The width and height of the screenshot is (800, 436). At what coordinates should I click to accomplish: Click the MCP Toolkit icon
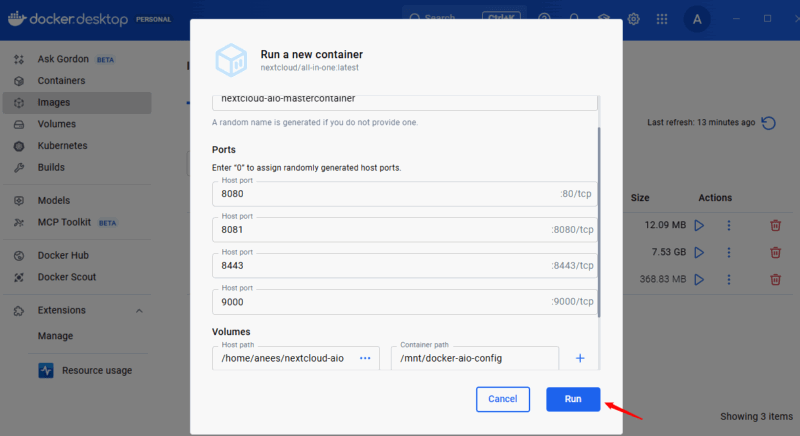click(19, 222)
